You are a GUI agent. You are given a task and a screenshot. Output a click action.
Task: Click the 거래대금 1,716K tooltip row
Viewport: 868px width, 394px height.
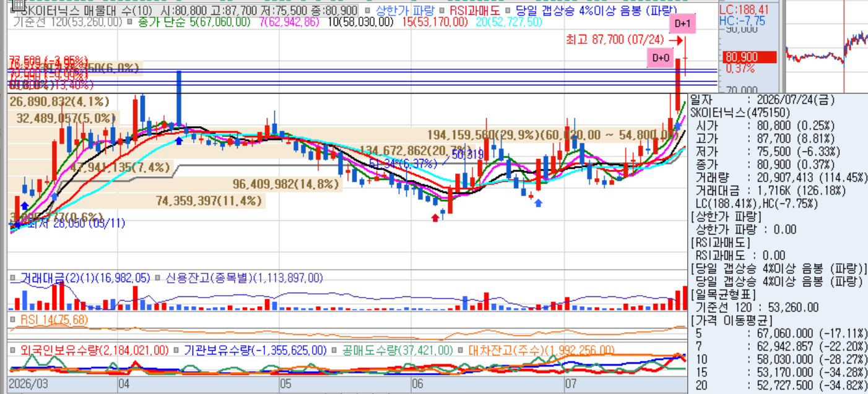click(x=777, y=191)
